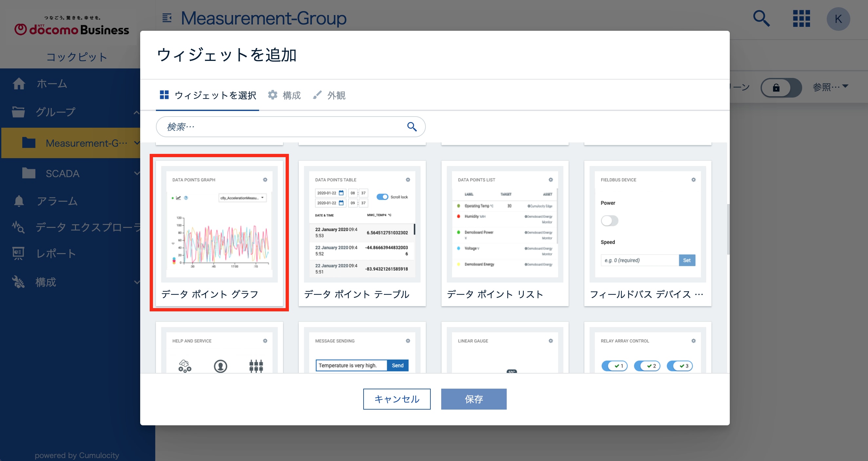Select the データ ポイント リスト widget card
Image resolution: width=868 pixels, height=461 pixels.
tap(505, 233)
